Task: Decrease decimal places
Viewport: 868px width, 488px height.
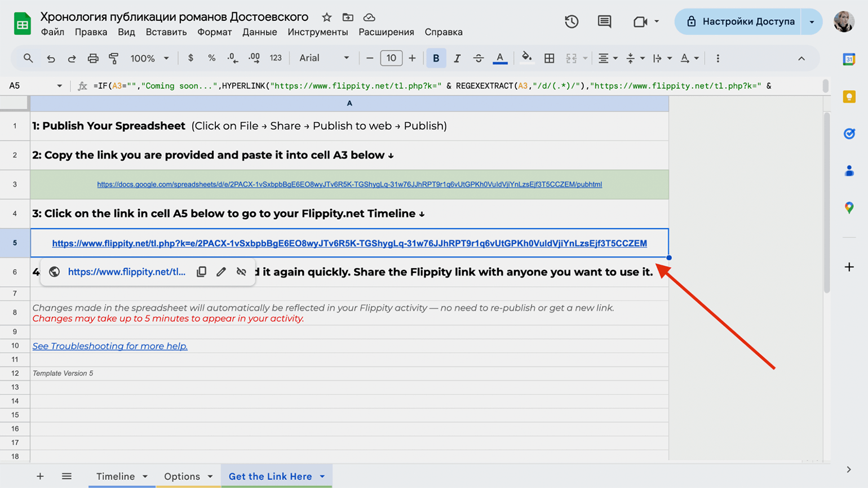Action: point(232,58)
